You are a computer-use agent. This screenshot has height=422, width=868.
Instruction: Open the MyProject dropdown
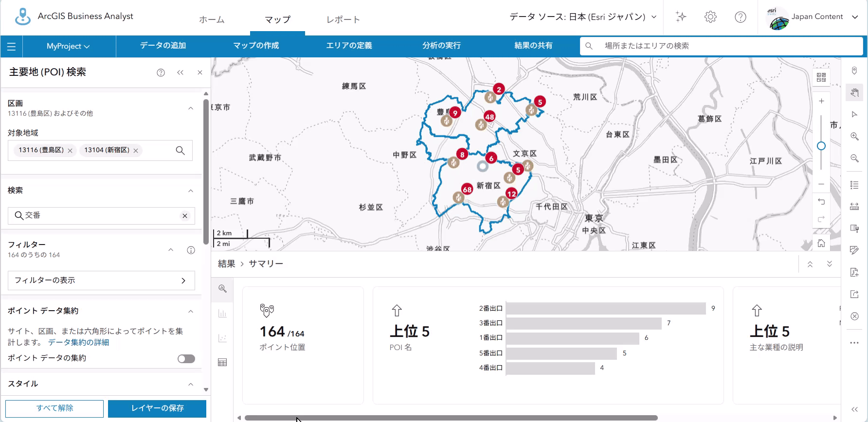(x=68, y=46)
